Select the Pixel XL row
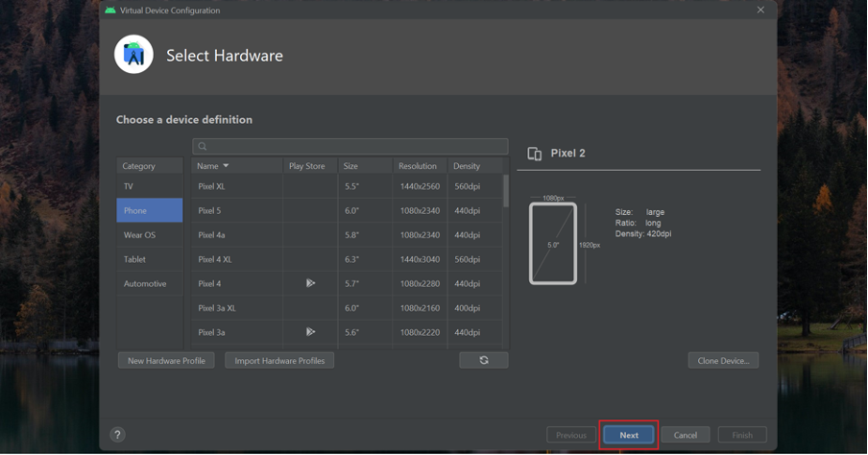This screenshot has height=455, width=868. [347, 186]
